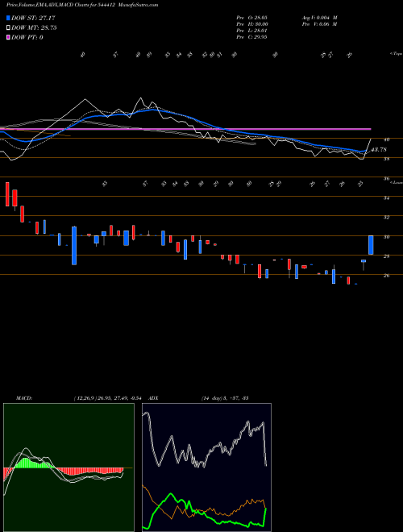The height and width of the screenshot is (532, 403).
Task: Select the 'DOW MT: 28.75' legend text
Action: [x=34, y=28]
